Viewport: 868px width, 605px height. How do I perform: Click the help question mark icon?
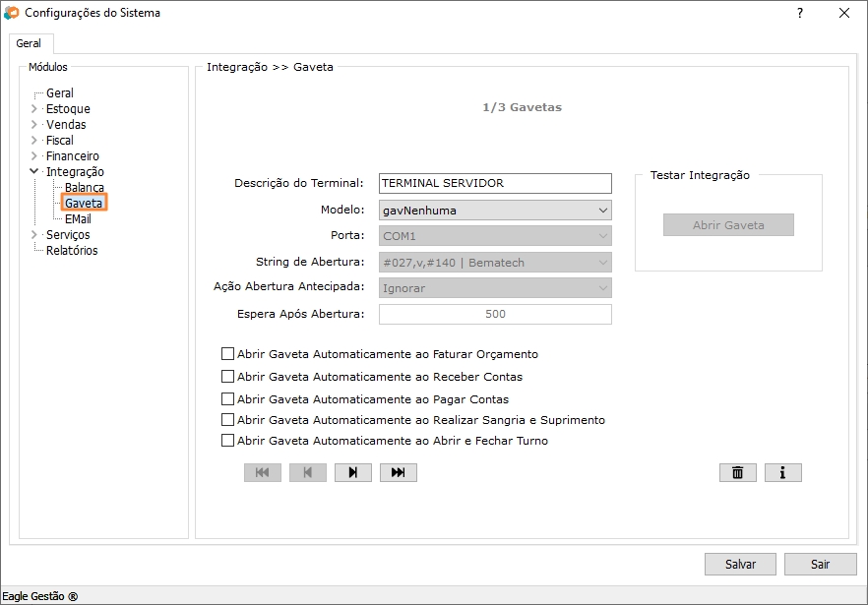[x=799, y=13]
